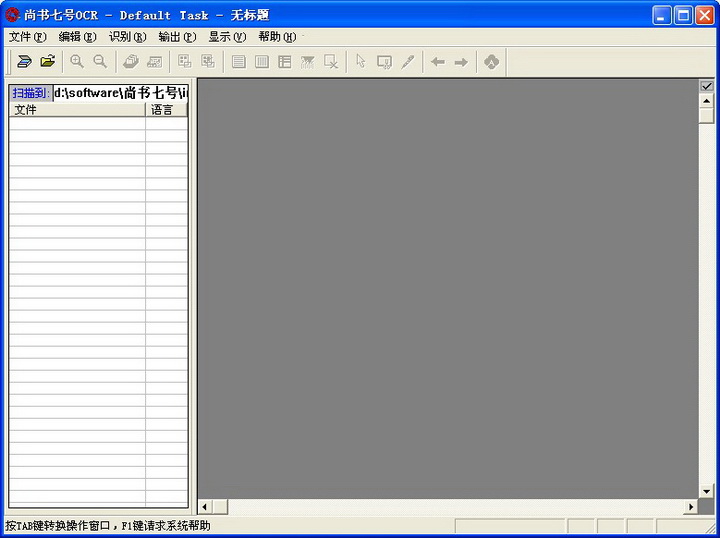Click the scan document toolbar icon
This screenshot has height=538, width=720.
tap(24, 62)
